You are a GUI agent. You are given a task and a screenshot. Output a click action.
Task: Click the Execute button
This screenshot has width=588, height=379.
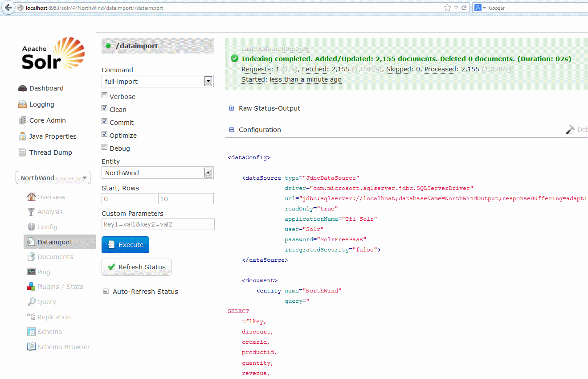[125, 245]
